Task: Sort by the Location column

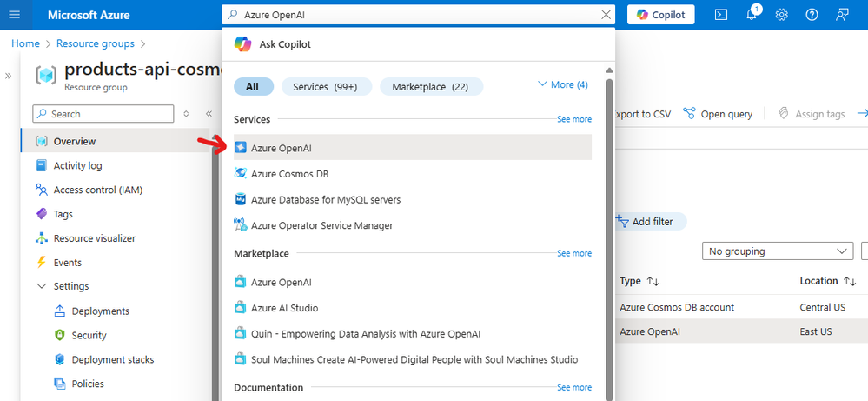Action: pos(828,281)
